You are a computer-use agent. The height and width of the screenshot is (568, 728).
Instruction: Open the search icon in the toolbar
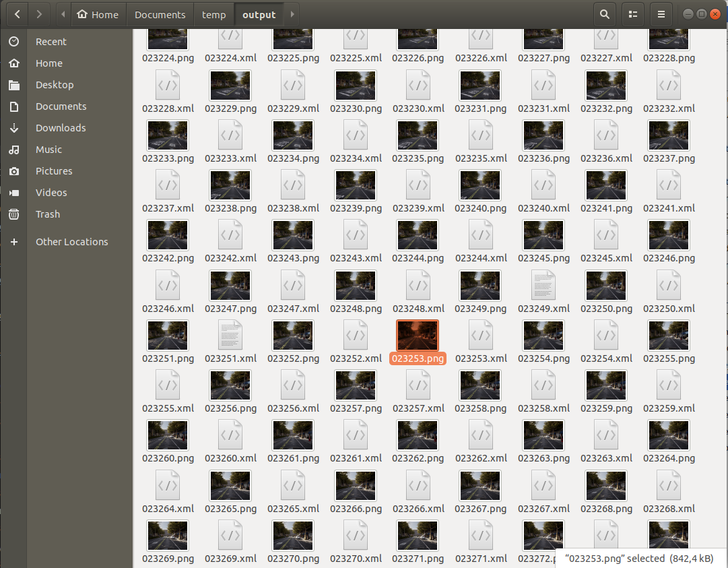(604, 13)
